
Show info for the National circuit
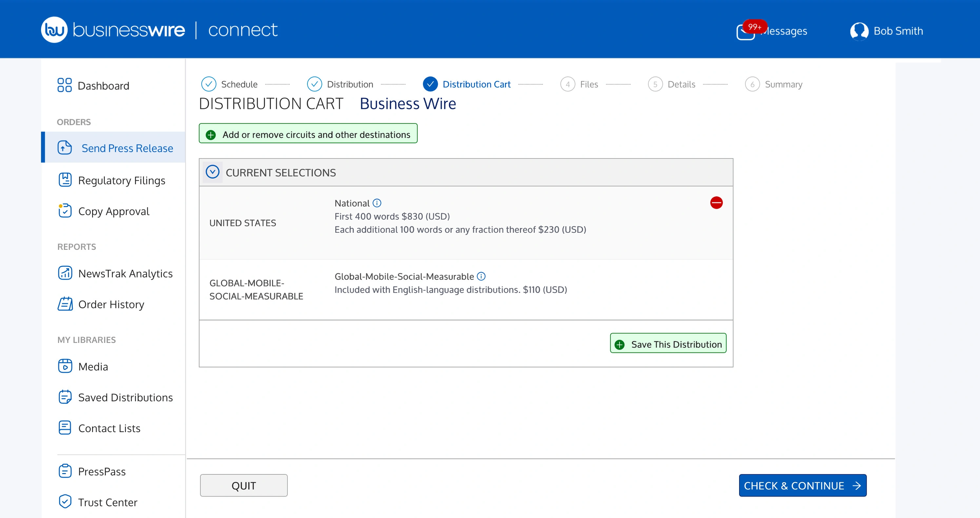[377, 203]
